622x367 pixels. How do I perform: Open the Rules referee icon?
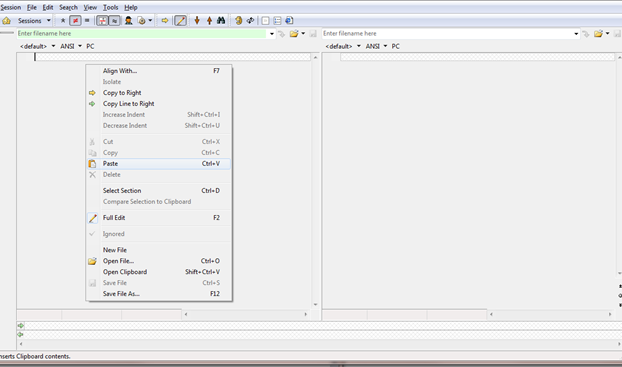pos(129,21)
